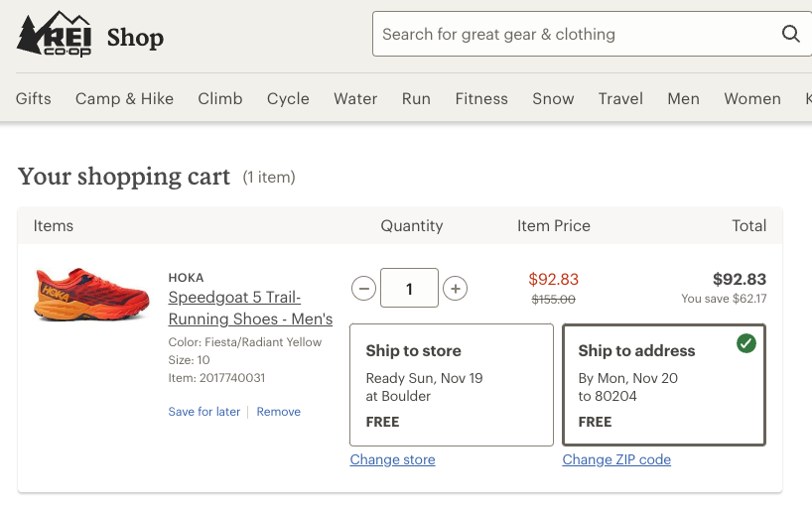
Task: Click Save for later
Action: pos(204,412)
